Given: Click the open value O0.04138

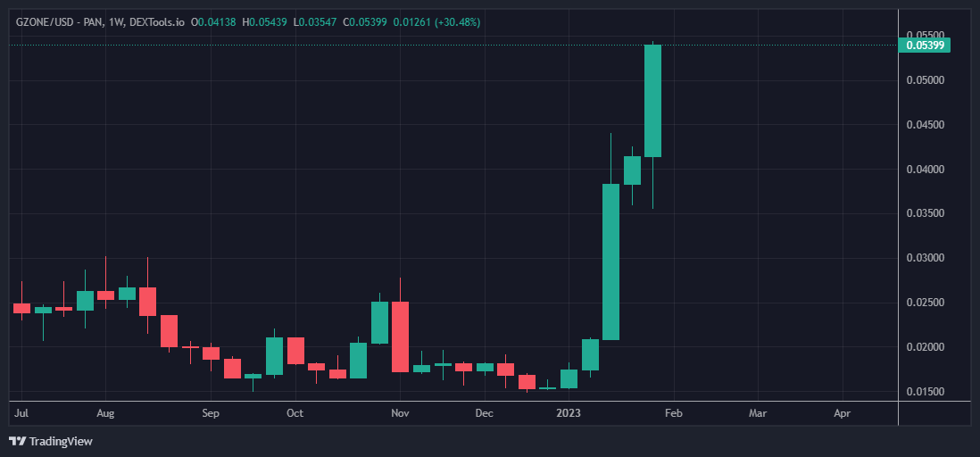Looking at the screenshot, I should [213, 22].
